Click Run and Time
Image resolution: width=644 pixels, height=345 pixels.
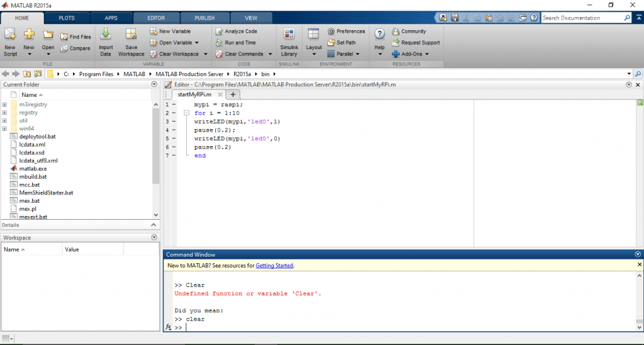(x=236, y=42)
